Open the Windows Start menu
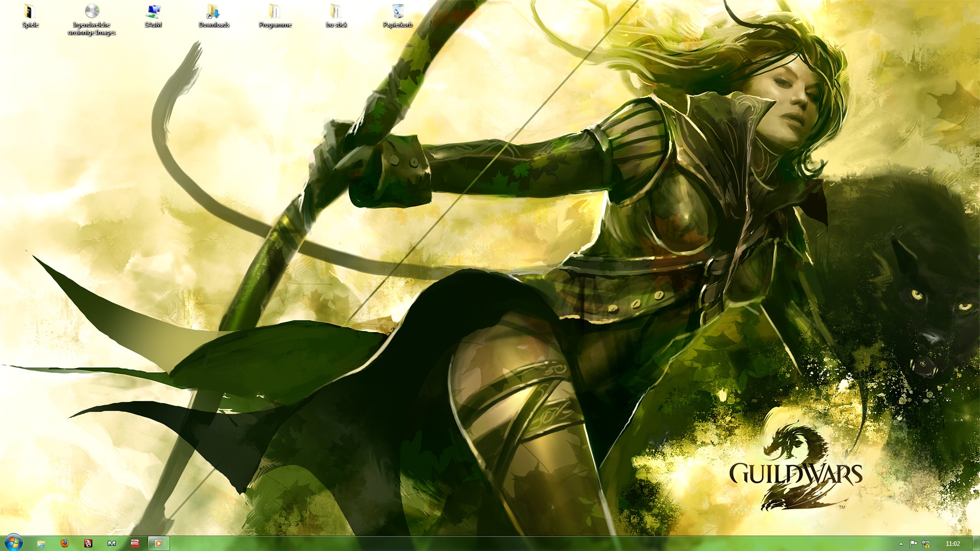This screenshot has width=980, height=551. click(x=13, y=543)
